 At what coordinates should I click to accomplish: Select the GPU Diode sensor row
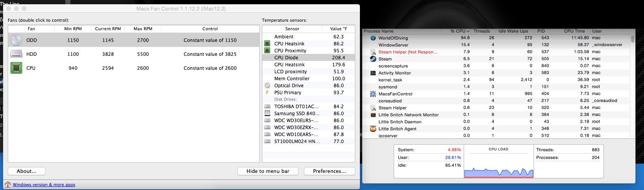[309, 58]
